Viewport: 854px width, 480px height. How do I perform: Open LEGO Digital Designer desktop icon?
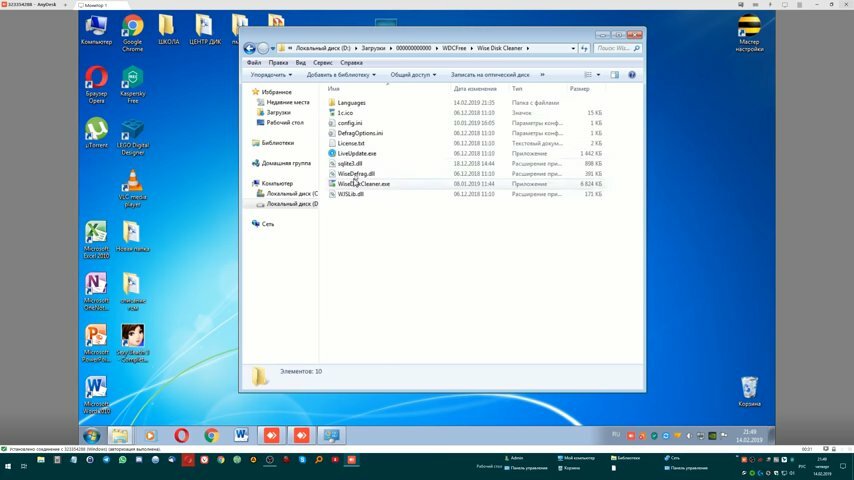pos(132,137)
